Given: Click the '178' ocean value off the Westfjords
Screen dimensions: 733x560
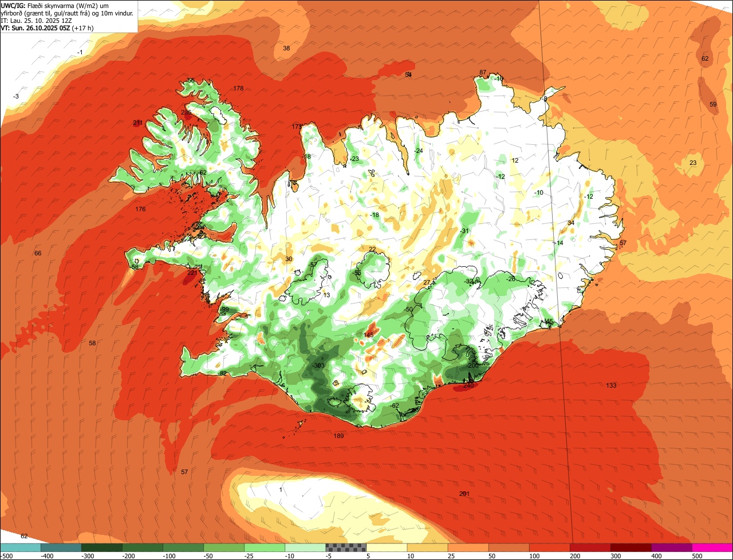Looking at the screenshot, I should click(239, 88).
